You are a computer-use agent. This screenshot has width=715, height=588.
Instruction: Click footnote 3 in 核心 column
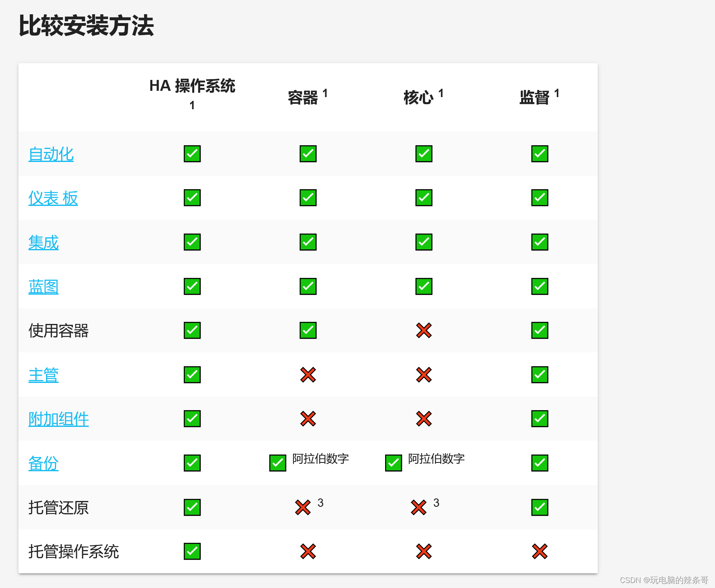pyautogui.click(x=436, y=503)
